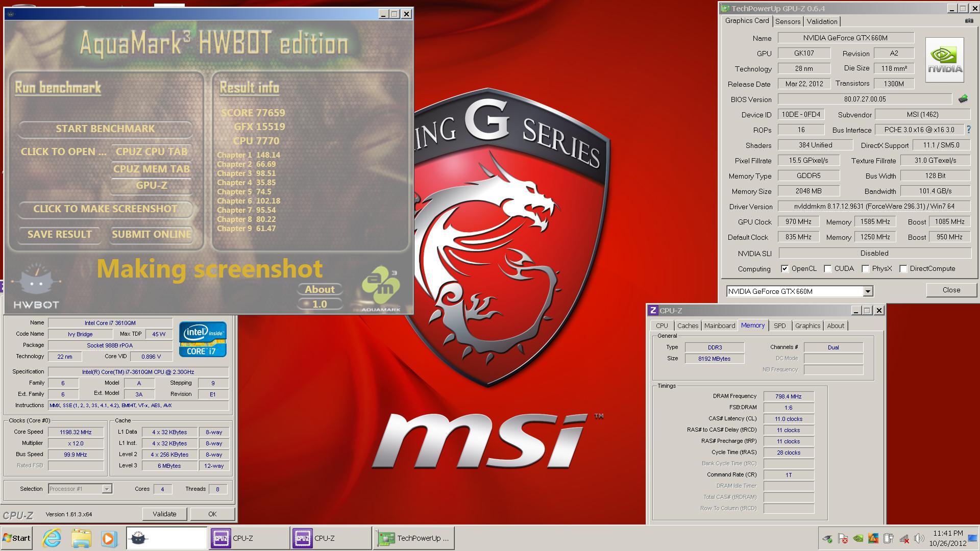Click the TechPowerUp taskbar button

413,538
